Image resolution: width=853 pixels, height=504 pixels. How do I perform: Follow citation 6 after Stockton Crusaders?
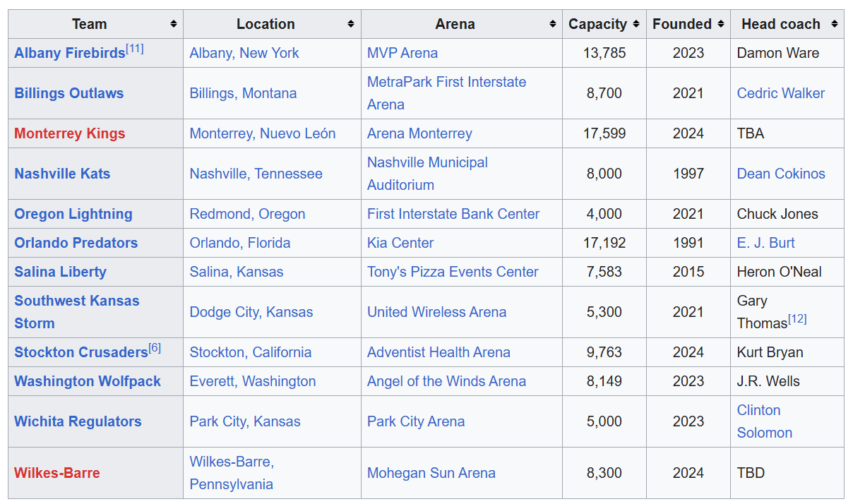pyautogui.click(x=155, y=348)
